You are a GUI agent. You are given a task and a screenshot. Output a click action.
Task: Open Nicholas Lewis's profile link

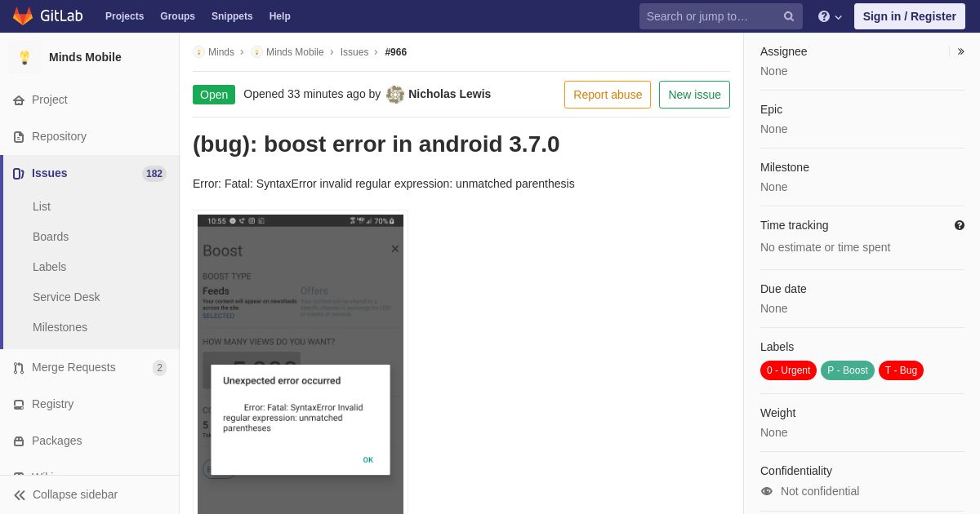point(449,94)
